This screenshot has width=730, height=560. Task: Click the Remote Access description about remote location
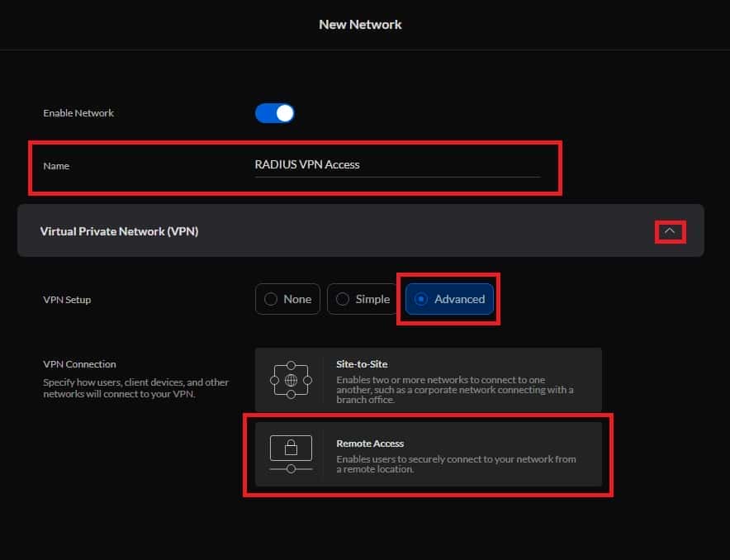[456, 464]
